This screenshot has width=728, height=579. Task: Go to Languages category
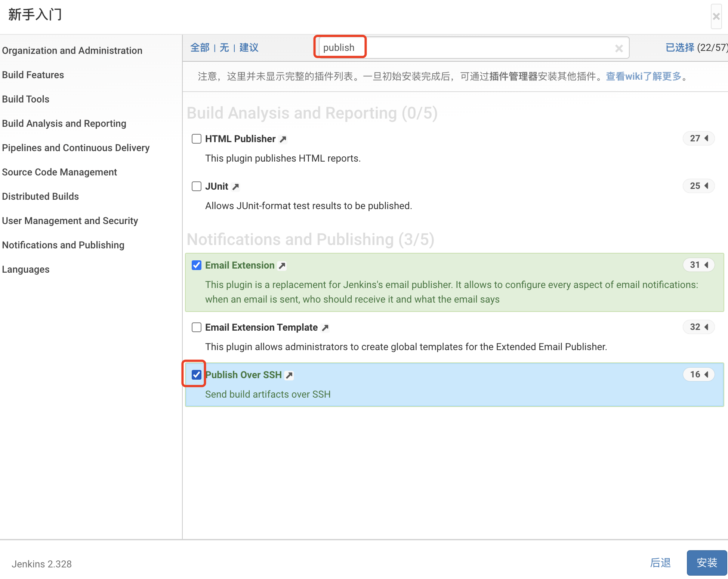click(x=26, y=269)
